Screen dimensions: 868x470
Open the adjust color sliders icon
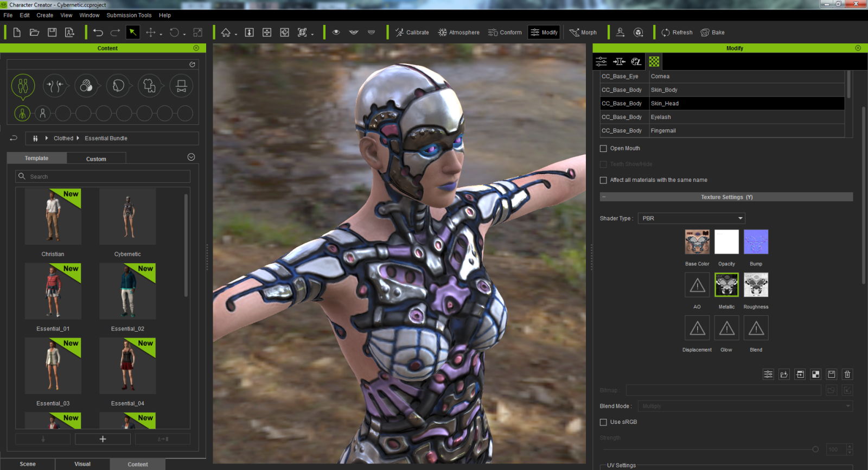tap(768, 374)
